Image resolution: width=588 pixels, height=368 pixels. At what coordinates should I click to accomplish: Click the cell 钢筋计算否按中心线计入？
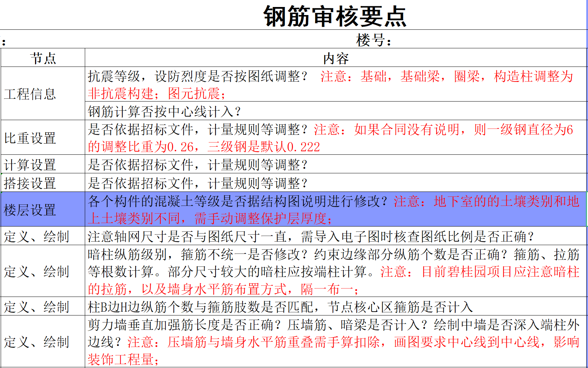pyautogui.click(x=336, y=111)
